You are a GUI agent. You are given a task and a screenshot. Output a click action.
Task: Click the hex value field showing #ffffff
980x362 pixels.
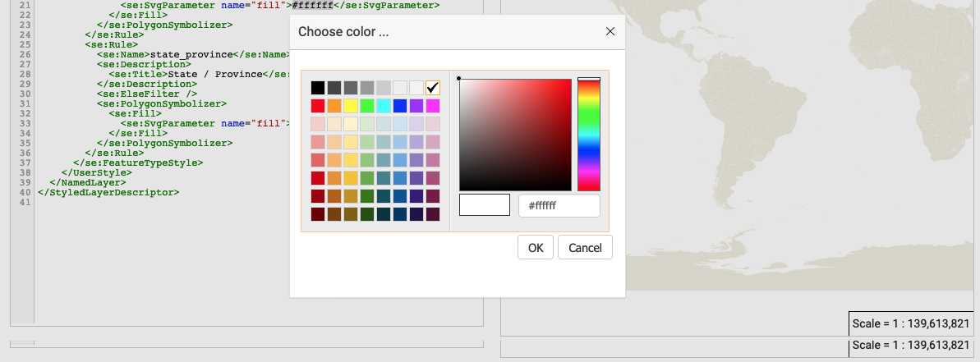tap(559, 205)
